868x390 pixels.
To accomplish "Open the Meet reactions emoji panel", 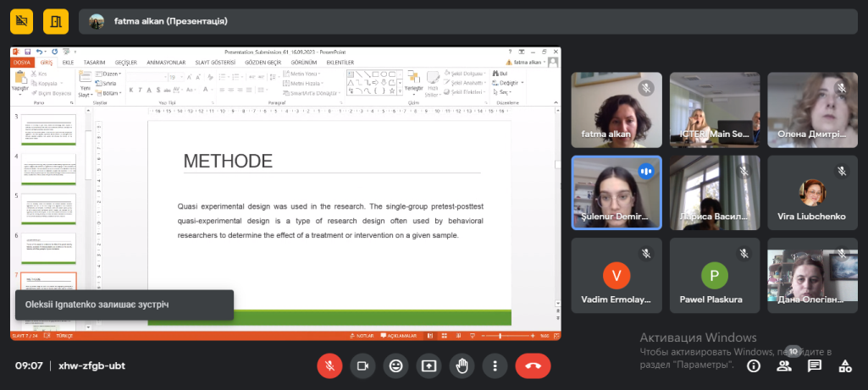I will point(395,365).
